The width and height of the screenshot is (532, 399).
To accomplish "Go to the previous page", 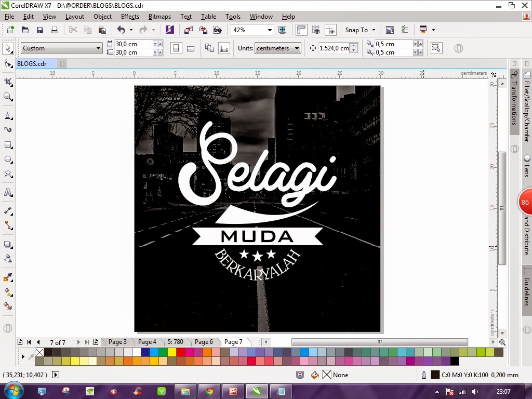I will (38, 342).
